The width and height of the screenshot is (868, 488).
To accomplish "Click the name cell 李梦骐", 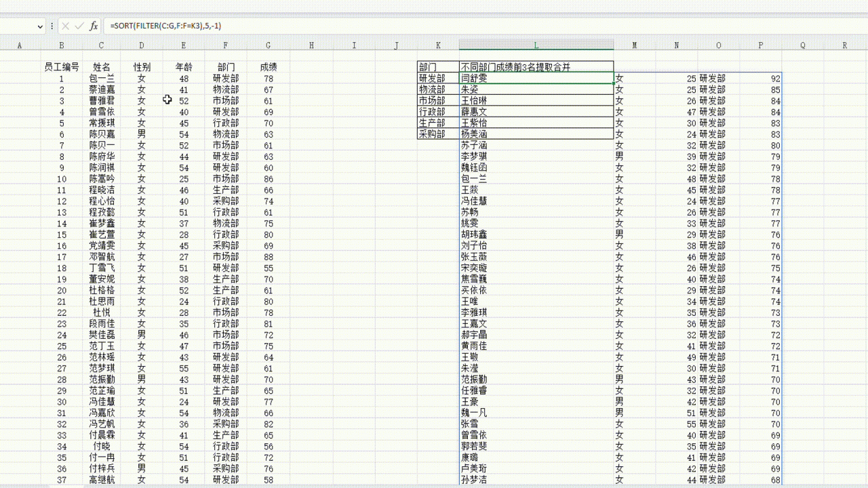I will coord(536,157).
